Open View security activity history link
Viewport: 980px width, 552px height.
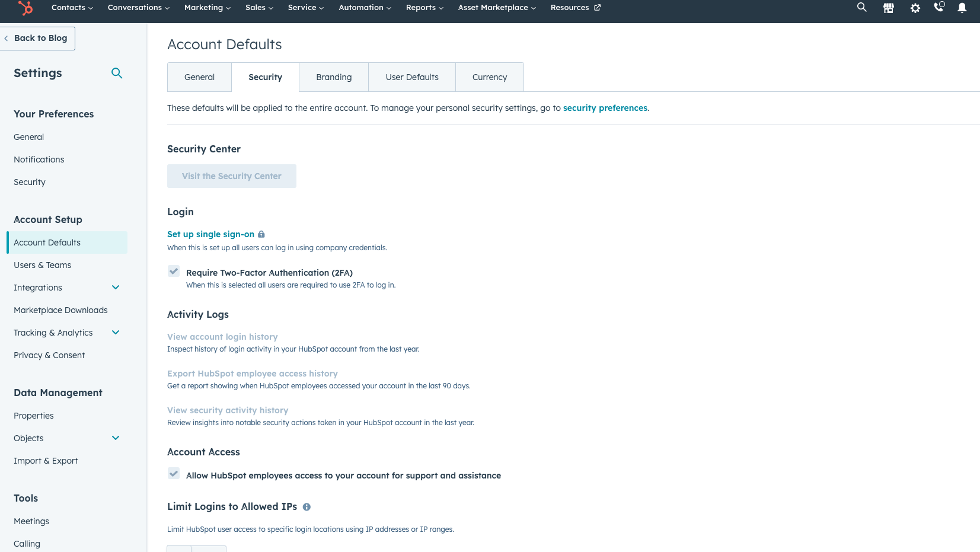228,410
